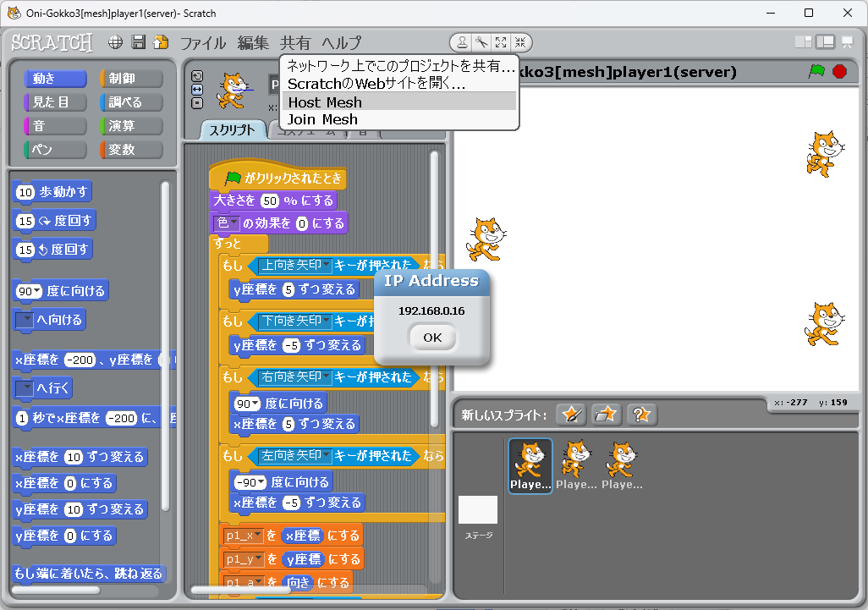Open direction dropdown in 90度に向ける palette block

click(37, 291)
